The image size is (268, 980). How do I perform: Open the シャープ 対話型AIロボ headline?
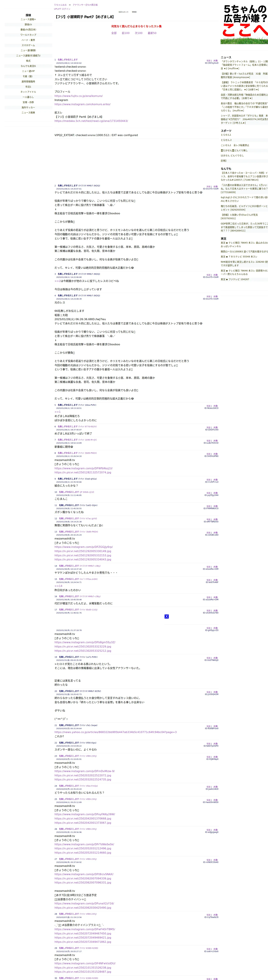pyautogui.click(x=244, y=119)
